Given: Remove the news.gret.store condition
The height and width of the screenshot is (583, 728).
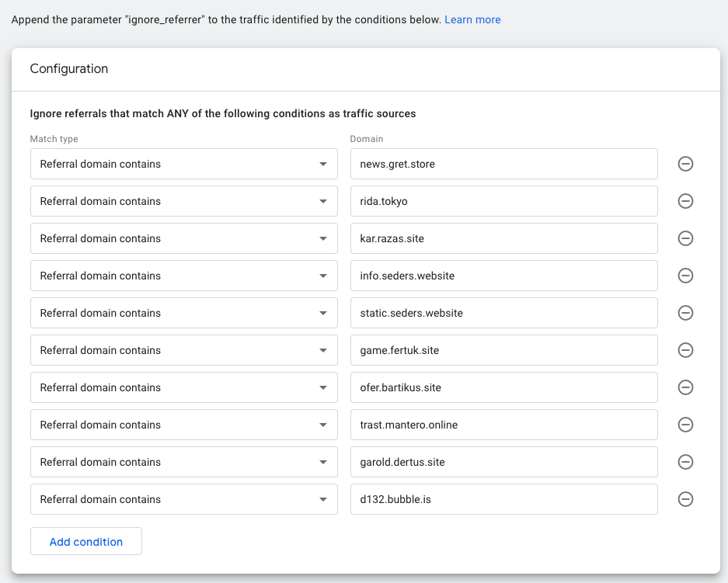Looking at the screenshot, I should tap(685, 164).
